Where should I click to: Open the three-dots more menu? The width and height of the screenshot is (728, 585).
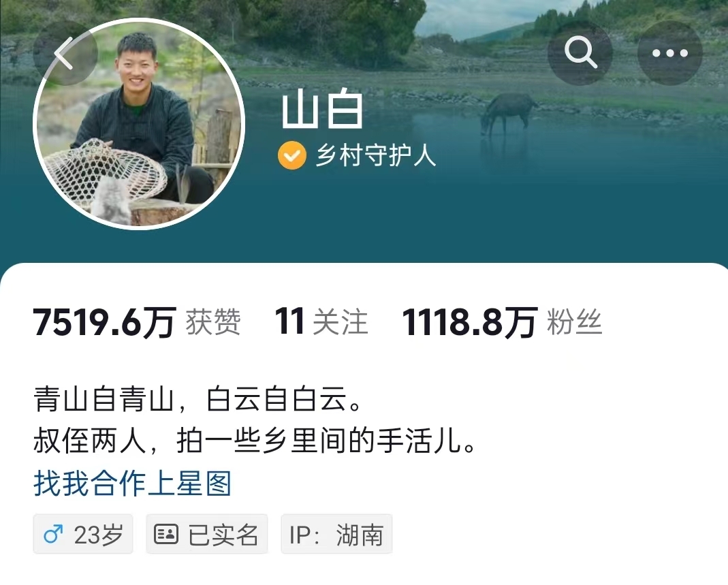(670, 53)
